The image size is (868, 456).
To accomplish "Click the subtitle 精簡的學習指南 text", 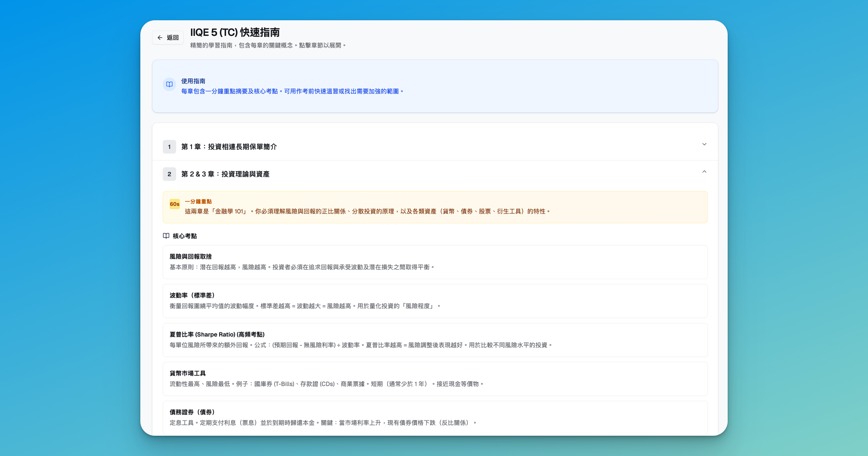I will pos(268,45).
